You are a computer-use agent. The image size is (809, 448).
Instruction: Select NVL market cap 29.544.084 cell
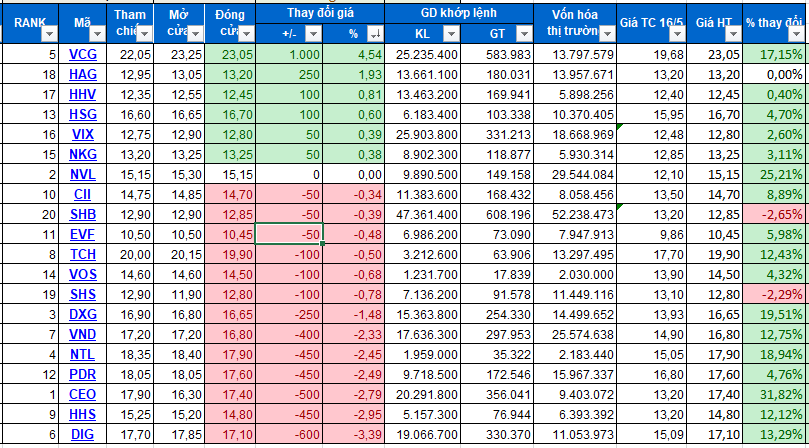click(x=575, y=174)
